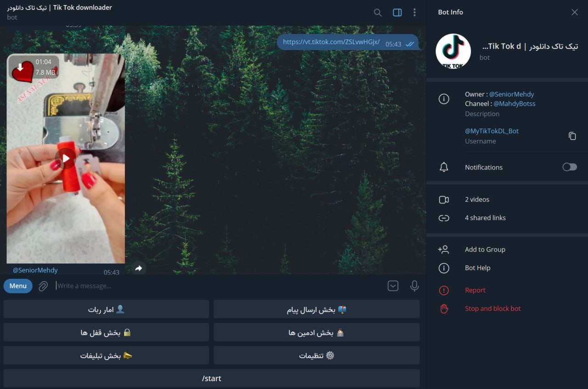
Task: Open the chat search magnifier icon
Action: (378, 12)
